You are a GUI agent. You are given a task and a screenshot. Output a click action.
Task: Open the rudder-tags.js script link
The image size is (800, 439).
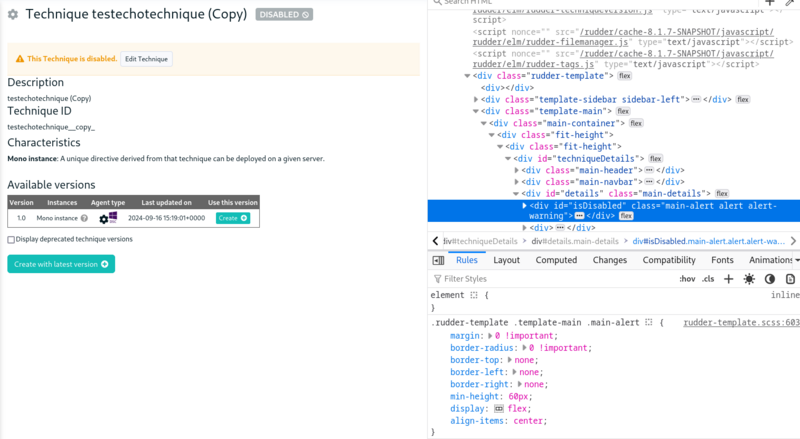click(623, 59)
